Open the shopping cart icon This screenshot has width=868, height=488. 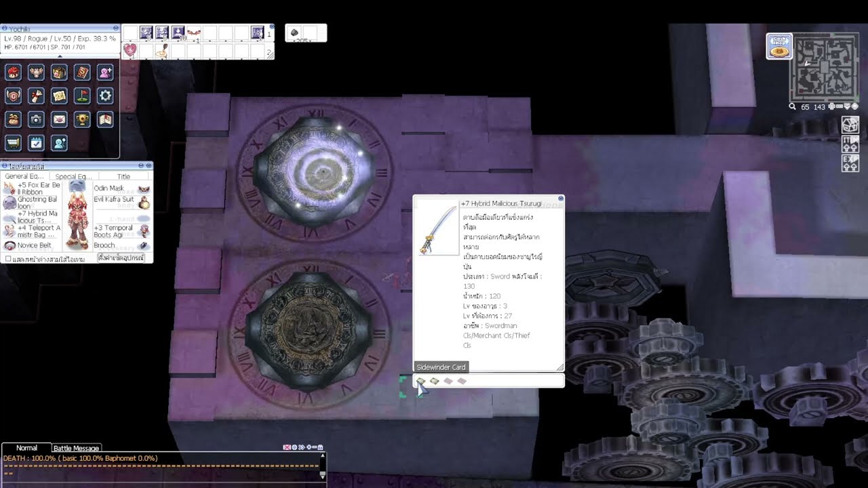[13, 143]
